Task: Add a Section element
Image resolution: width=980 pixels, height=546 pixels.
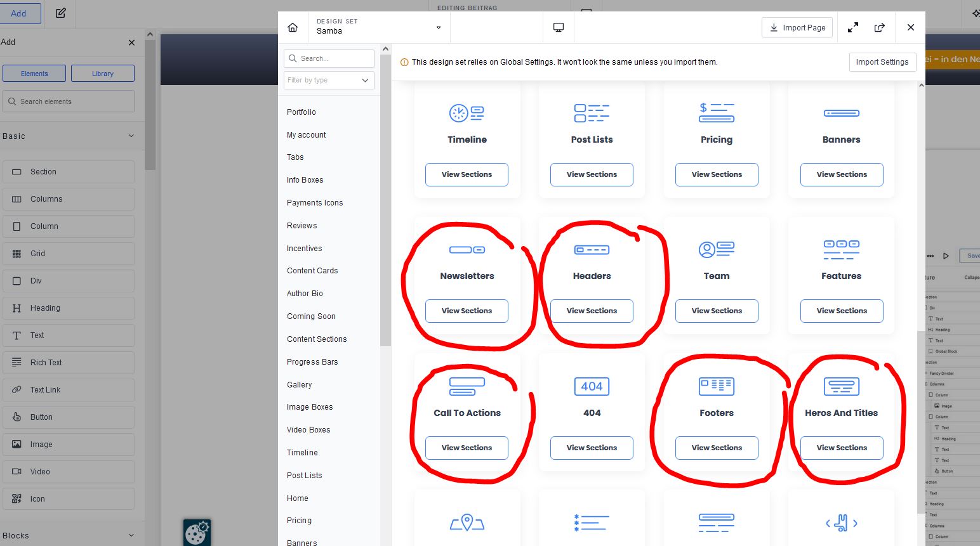Action: [x=69, y=172]
